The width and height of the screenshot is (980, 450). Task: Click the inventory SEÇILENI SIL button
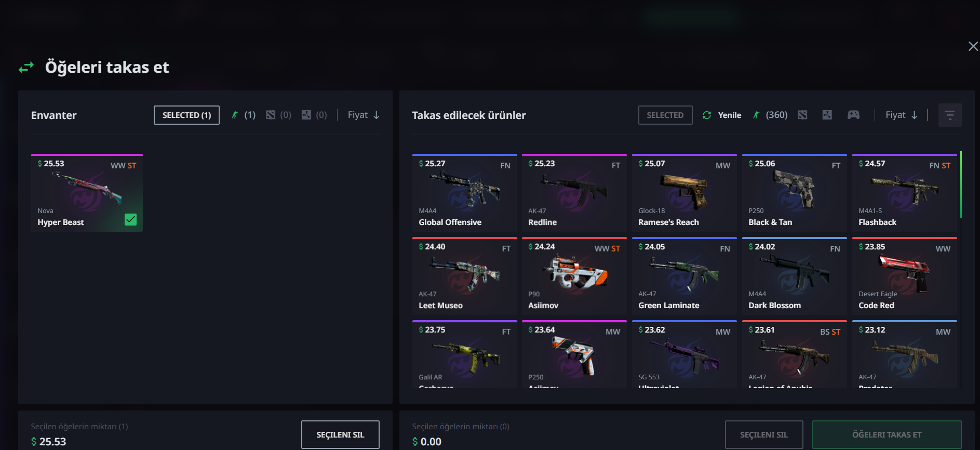point(340,434)
